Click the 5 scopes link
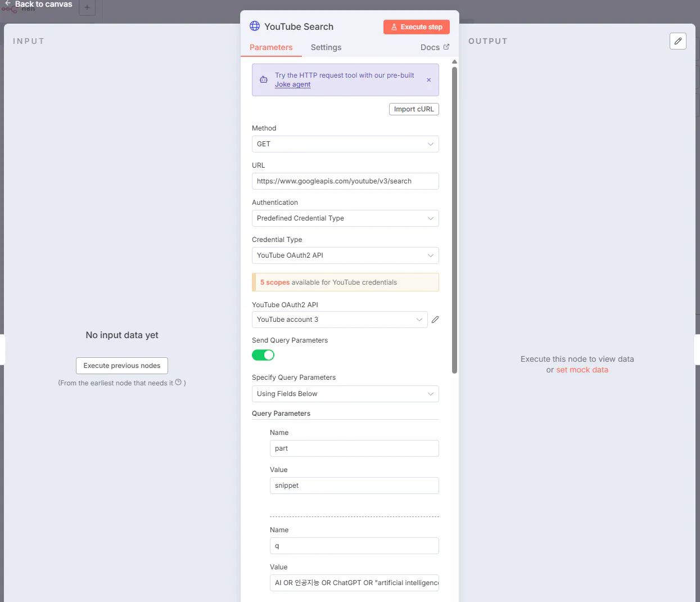 (275, 282)
